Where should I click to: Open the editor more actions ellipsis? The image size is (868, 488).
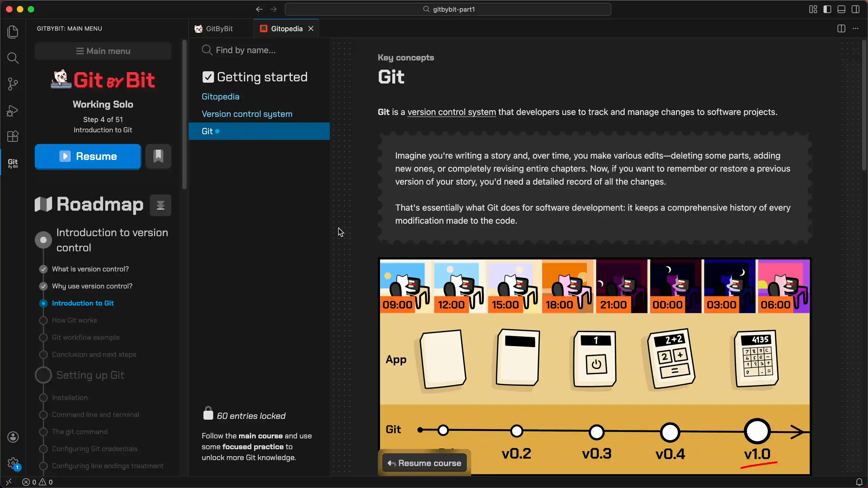[x=855, y=28]
